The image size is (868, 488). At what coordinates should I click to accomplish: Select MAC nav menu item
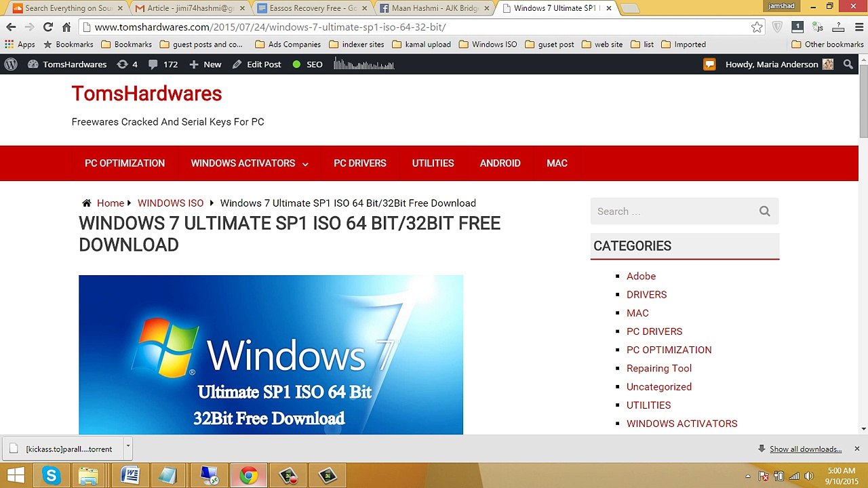point(557,163)
